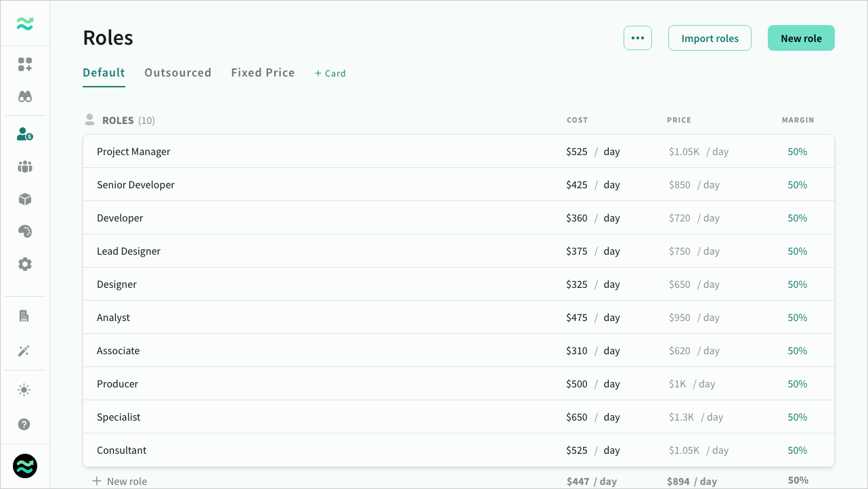Click the $425 cost of Senior Developer
Viewport: 868px width, 489px height.
point(577,185)
